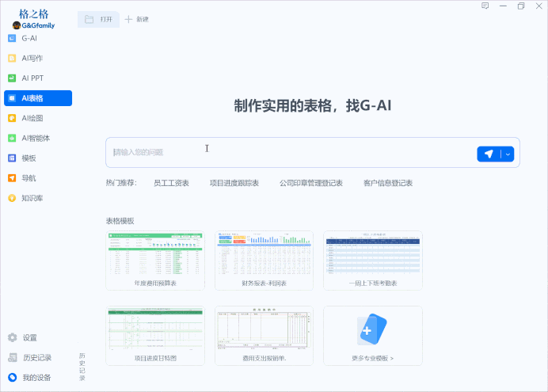Open 更多专业模板 more templates card
The height and width of the screenshot is (392, 548).
[372, 336]
